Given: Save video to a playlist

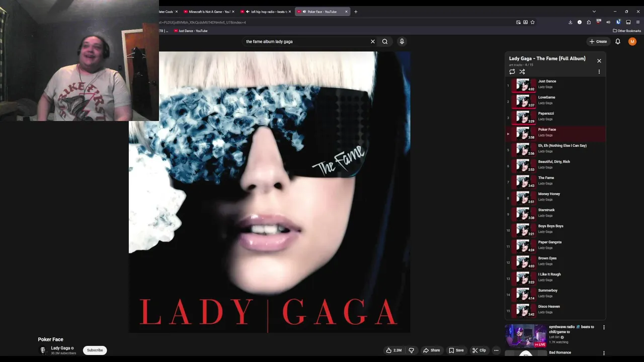Looking at the screenshot, I should tap(456, 350).
